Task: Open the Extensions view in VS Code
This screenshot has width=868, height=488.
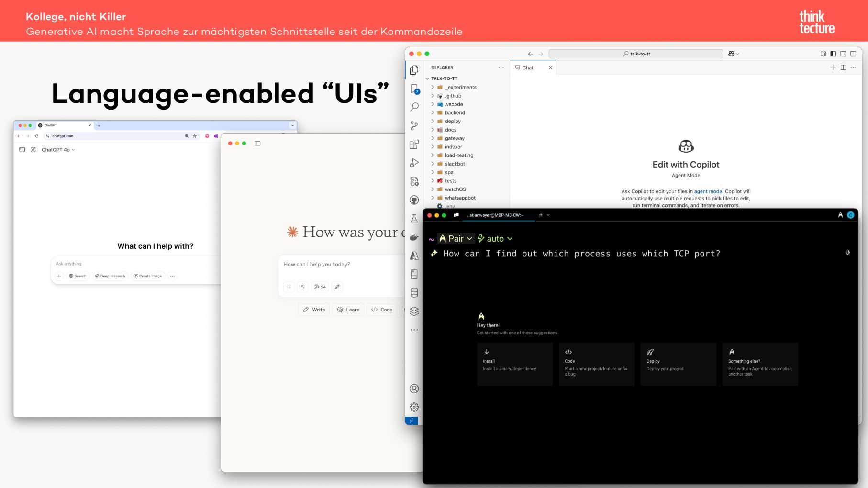Action: tap(414, 144)
